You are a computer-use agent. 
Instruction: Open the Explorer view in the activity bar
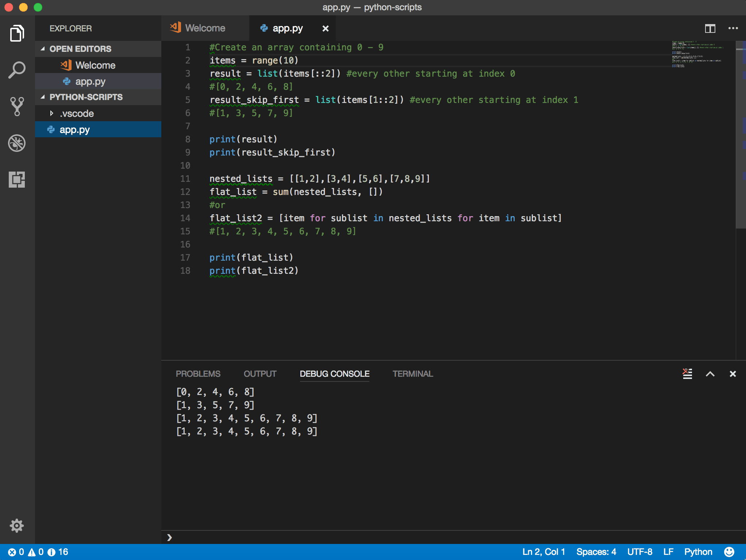pos(16,33)
